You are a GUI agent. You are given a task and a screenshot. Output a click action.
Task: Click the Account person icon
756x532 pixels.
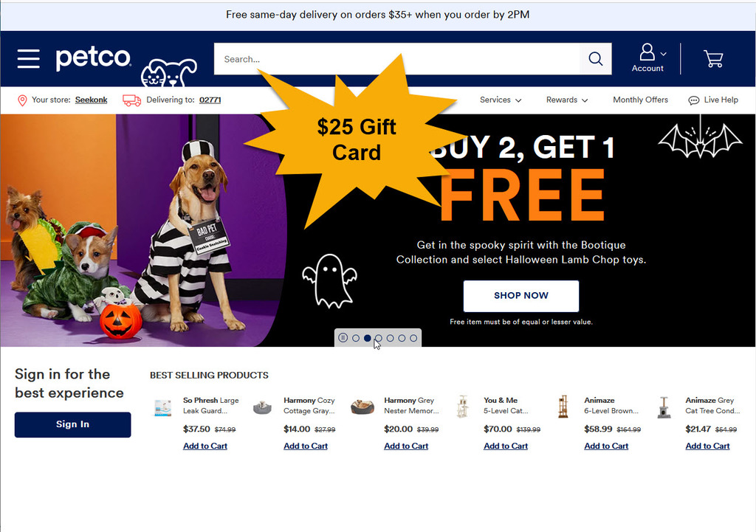[647, 52]
